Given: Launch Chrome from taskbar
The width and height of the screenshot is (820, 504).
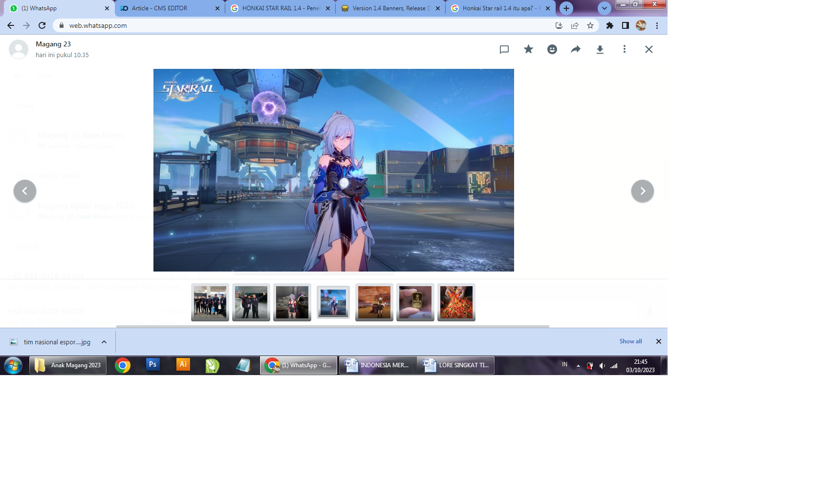Looking at the screenshot, I should [x=123, y=365].
